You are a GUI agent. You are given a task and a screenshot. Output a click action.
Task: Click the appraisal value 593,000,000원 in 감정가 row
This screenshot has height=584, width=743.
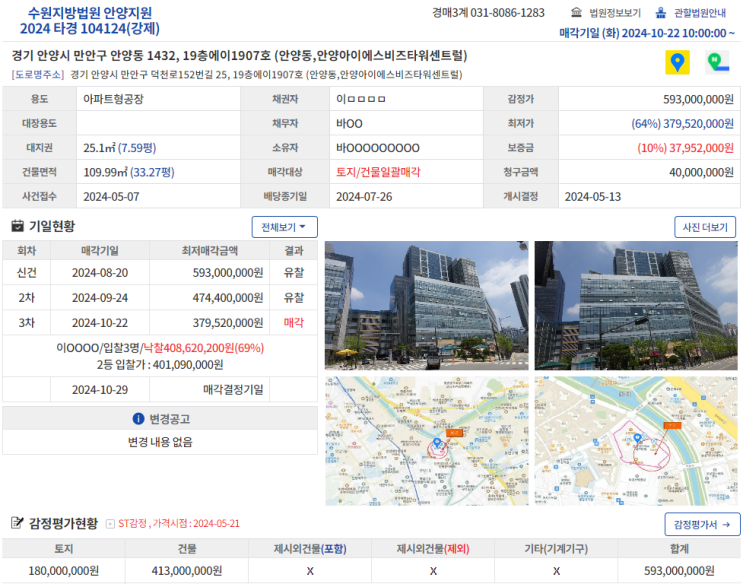[x=698, y=99]
